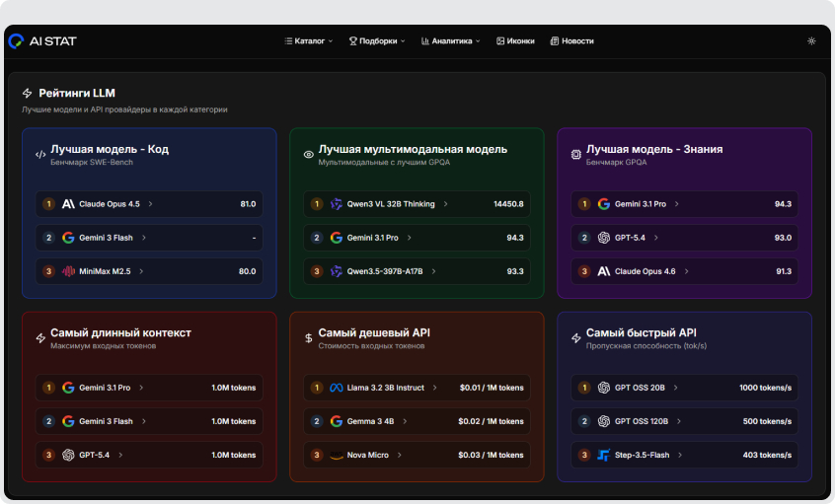835x504 pixels.
Task: Open the Аналитика menu
Action: click(x=450, y=41)
